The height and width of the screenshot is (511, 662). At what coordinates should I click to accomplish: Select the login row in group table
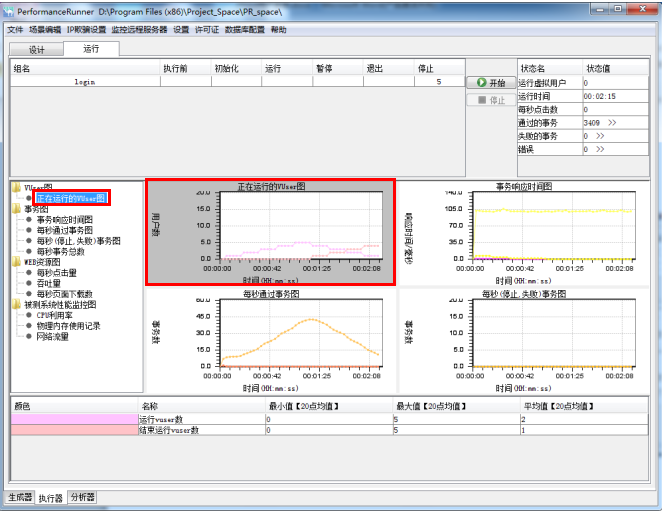[85, 82]
